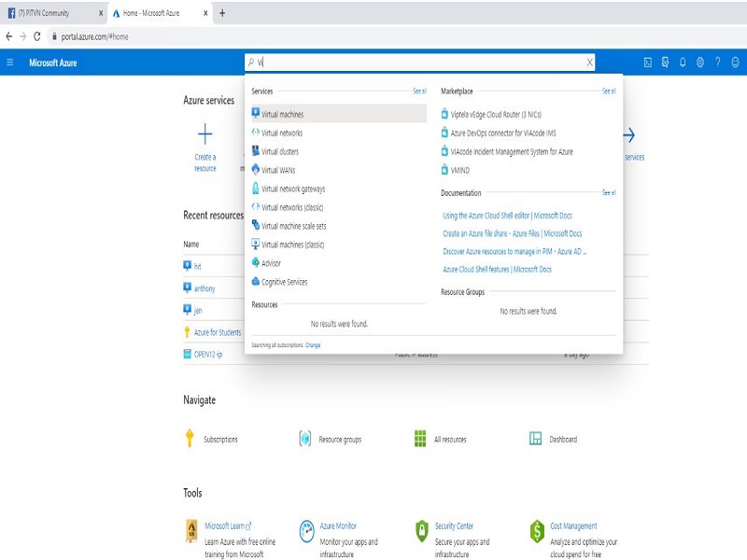747x560 pixels.
Task: Navigate to Subscriptions
Action: (220, 439)
